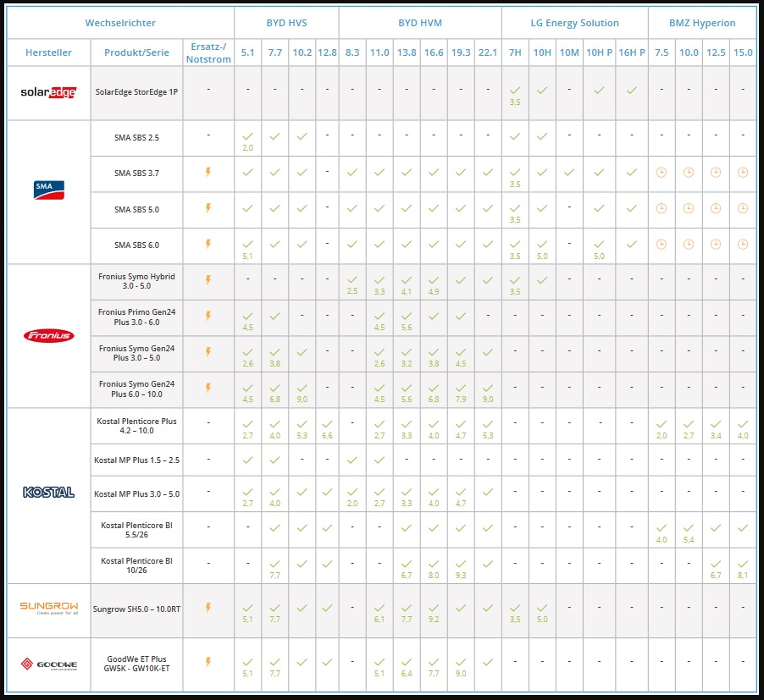This screenshot has width=764, height=700.
Task: Click clock icon for SMA SBS 3.7 under BMZ 7.5
Action: 662,172
